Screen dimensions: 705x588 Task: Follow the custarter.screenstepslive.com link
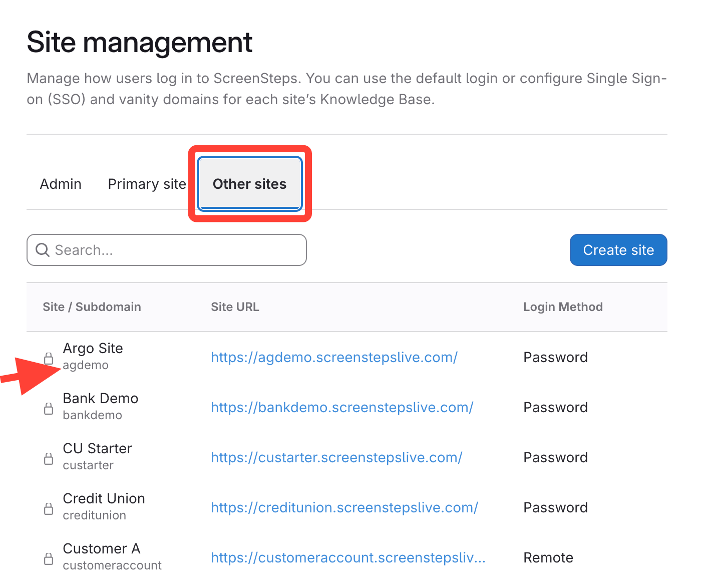point(336,457)
